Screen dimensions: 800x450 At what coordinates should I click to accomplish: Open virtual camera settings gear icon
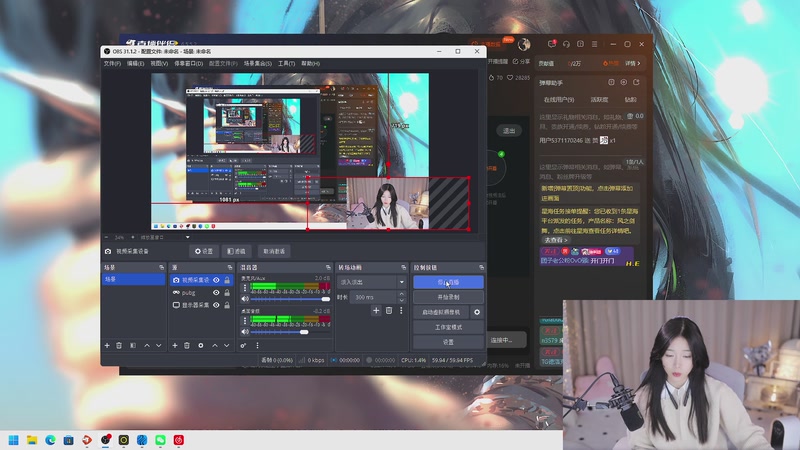pyautogui.click(x=477, y=312)
